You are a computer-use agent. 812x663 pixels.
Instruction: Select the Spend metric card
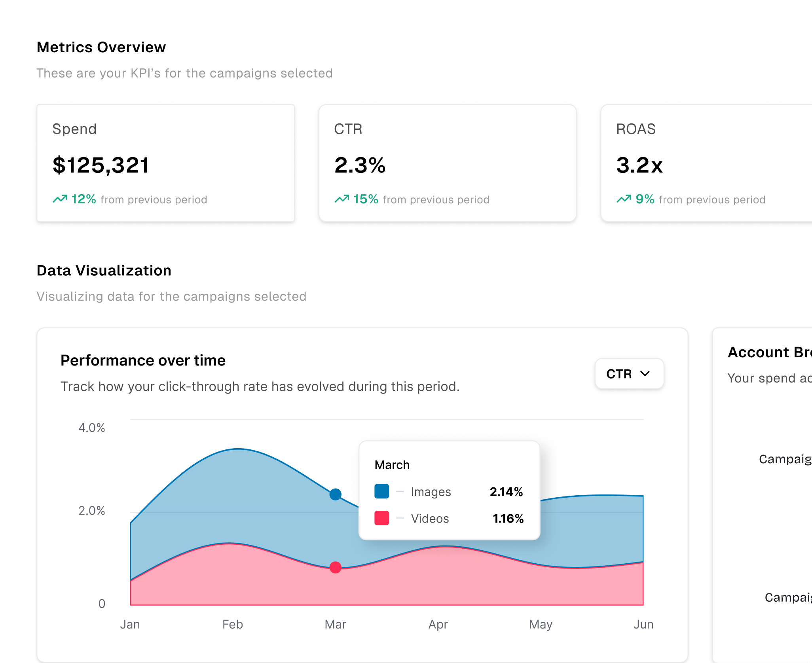point(165,163)
